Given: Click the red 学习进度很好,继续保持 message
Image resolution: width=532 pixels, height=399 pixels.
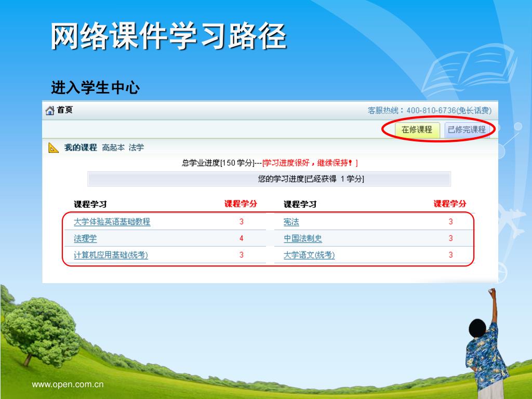Looking at the screenshot, I should coord(310,163).
